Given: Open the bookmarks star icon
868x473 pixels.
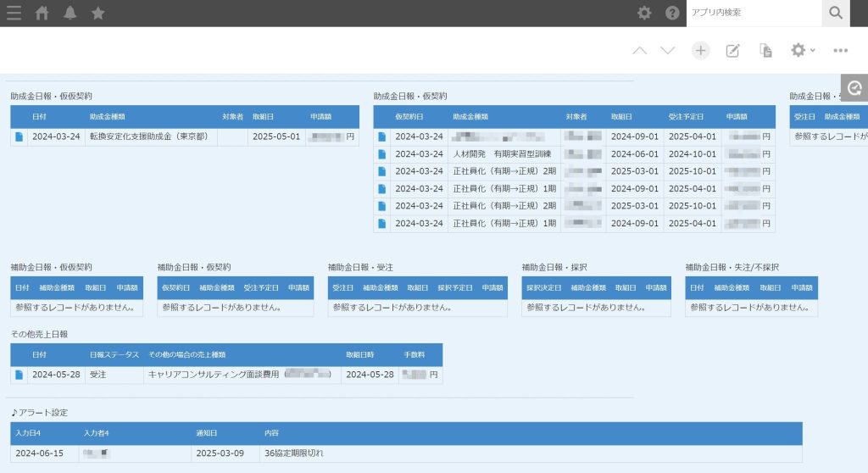Looking at the screenshot, I should click(97, 13).
